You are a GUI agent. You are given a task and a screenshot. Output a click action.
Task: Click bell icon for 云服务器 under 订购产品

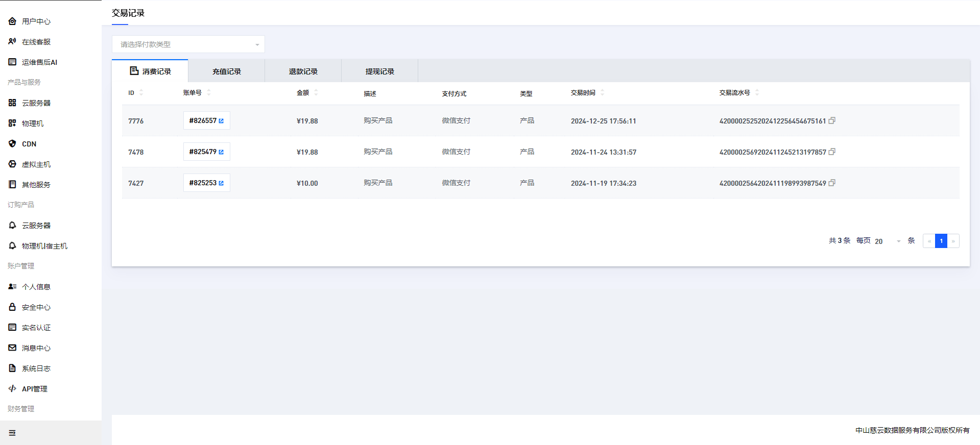click(x=12, y=225)
